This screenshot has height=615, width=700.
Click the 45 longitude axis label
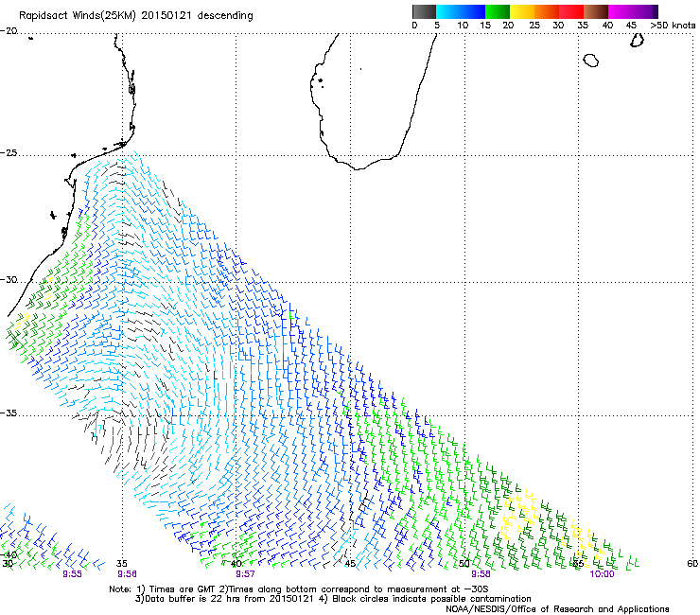[350, 563]
